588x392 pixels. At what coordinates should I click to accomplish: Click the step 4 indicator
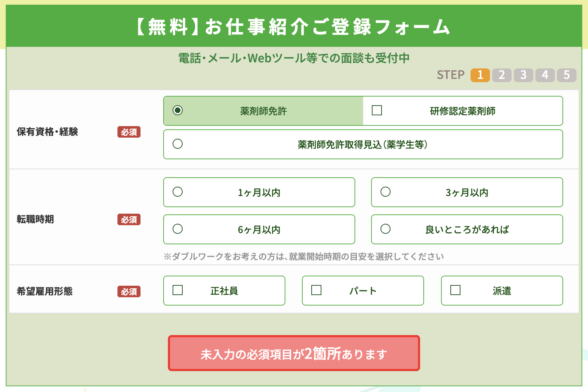(545, 75)
